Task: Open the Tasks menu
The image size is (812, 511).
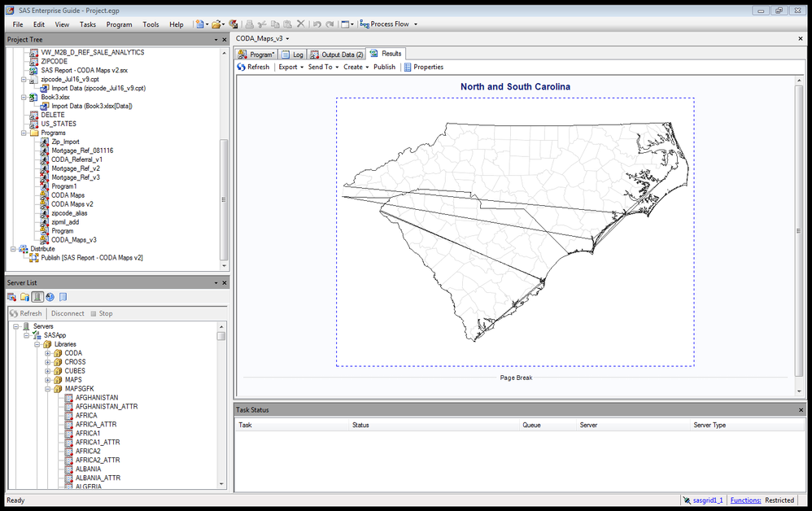Action: point(88,24)
